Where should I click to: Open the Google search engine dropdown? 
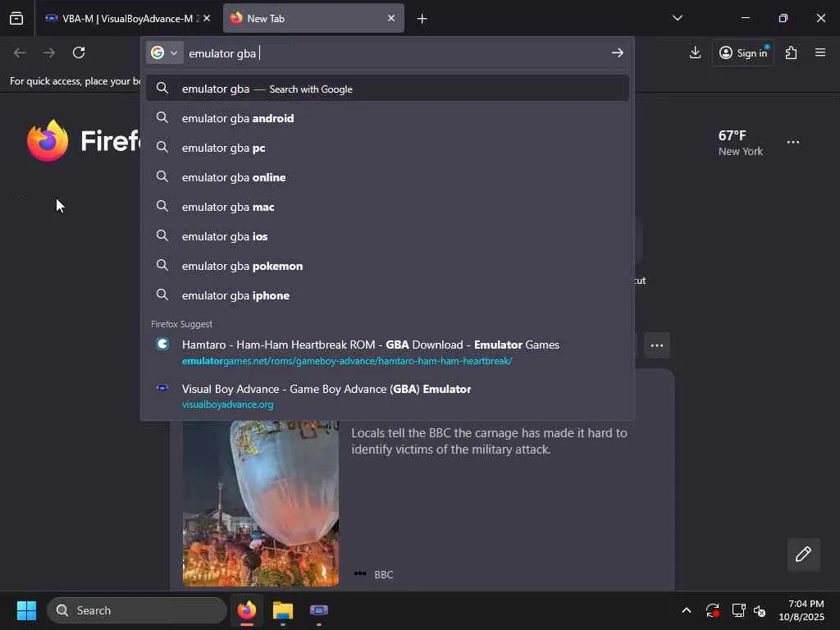pyautogui.click(x=164, y=52)
